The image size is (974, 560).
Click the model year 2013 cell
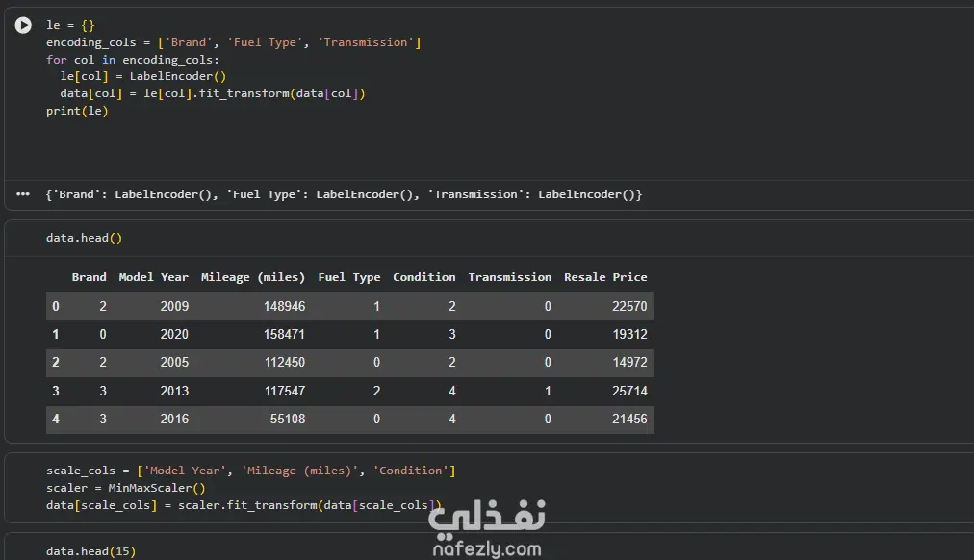174,391
